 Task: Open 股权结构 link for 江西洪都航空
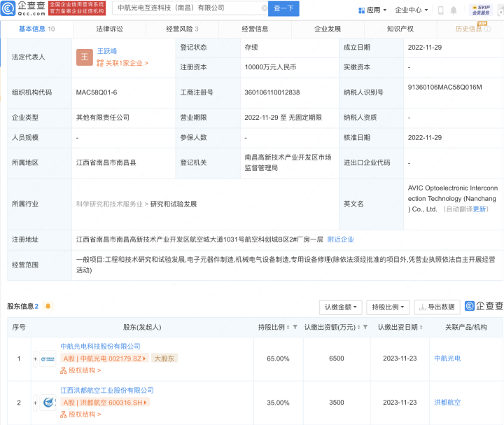tap(80, 414)
